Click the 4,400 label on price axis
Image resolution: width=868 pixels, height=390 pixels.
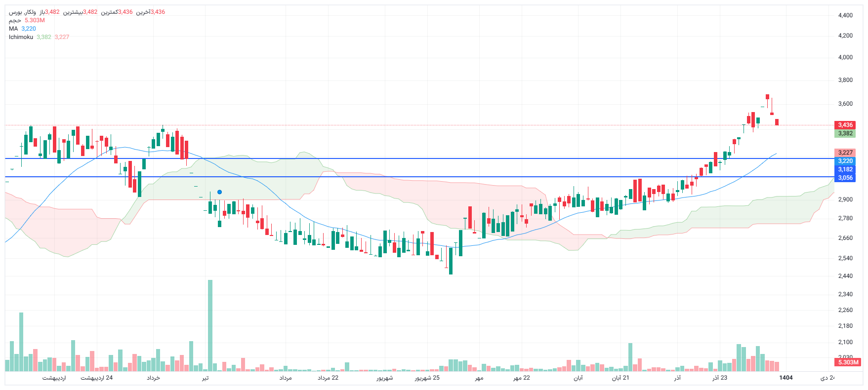pos(845,15)
